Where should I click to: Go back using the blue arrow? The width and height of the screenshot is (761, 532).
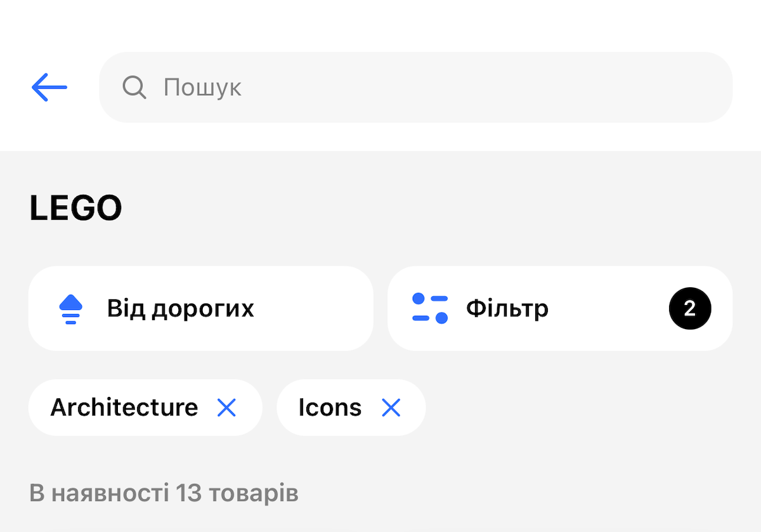49,88
